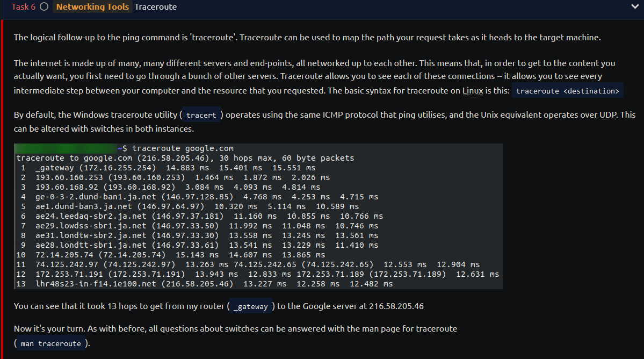Click the first paragraph about ping follow-up
This screenshot has width=644, height=359.
pyautogui.click(x=307, y=38)
